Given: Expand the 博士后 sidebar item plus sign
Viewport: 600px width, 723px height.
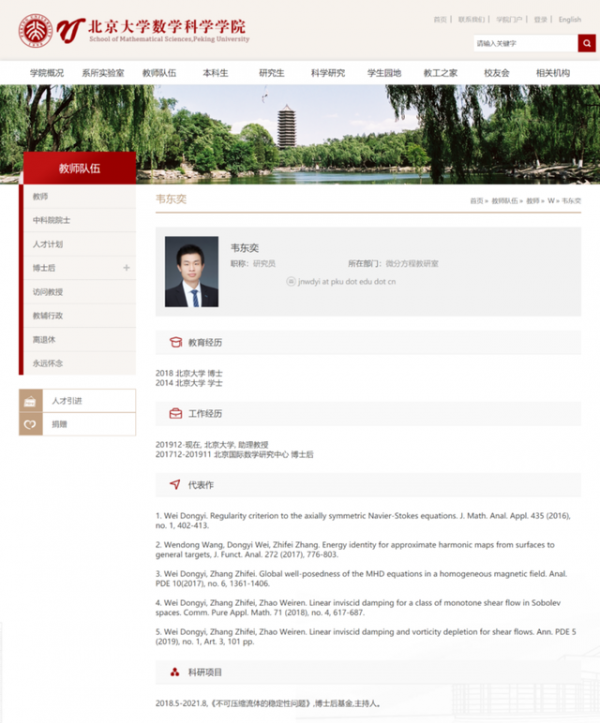Looking at the screenshot, I should 126,268.
